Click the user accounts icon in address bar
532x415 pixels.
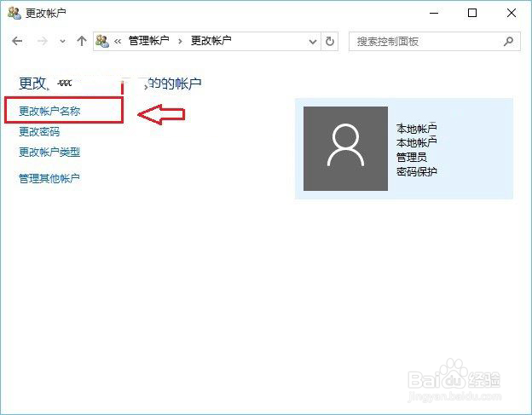102,42
